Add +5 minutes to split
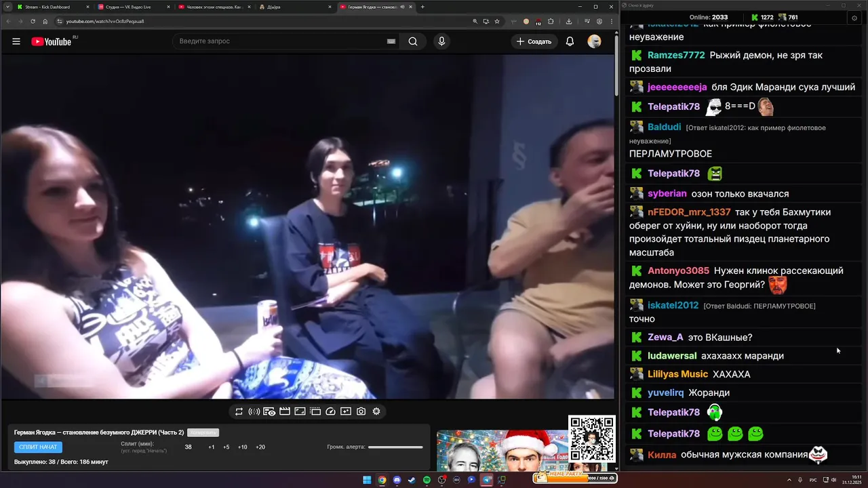 [226, 447]
